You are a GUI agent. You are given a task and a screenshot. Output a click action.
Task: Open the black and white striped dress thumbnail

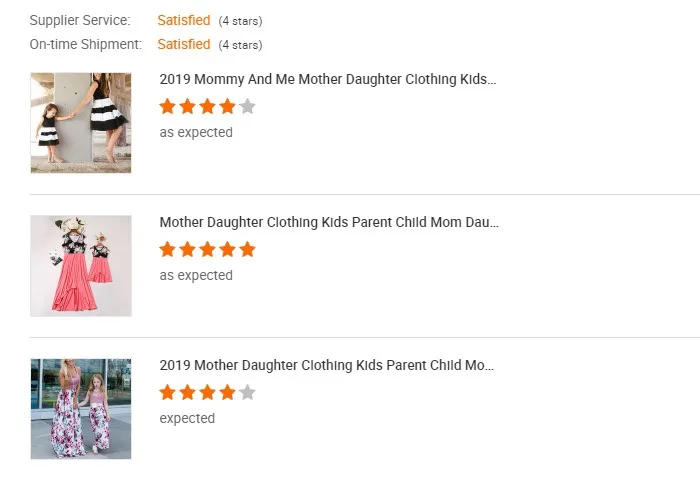(x=81, y=123)
